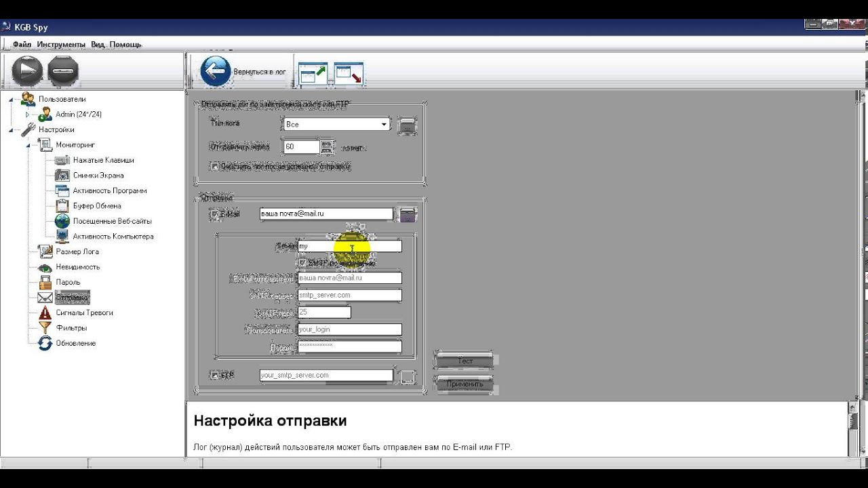Open Посещенные Веб-сайты globe icon
This screenshot has width=868, height=488.
coord(62,221)
